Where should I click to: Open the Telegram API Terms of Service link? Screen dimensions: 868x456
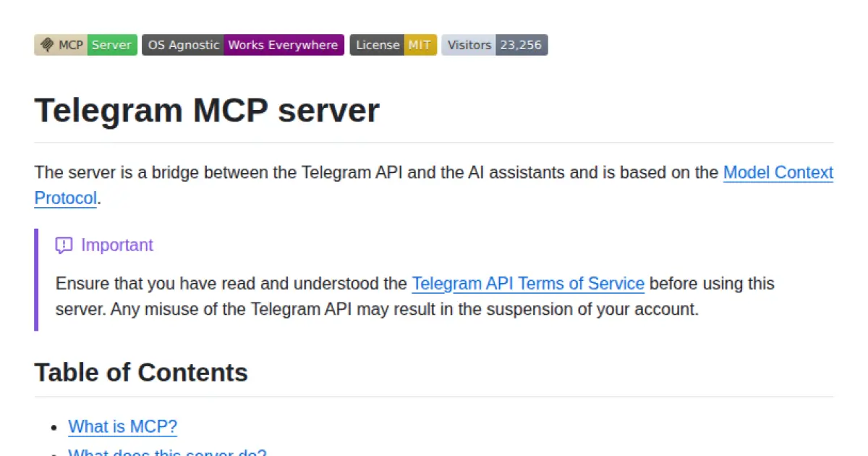click(x=527, y=283)
